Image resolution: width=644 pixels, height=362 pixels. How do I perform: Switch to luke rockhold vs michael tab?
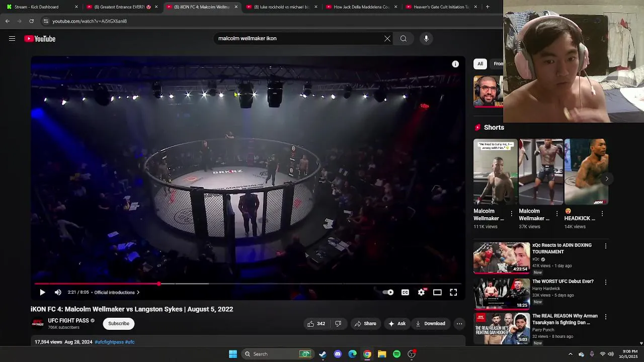282,7
